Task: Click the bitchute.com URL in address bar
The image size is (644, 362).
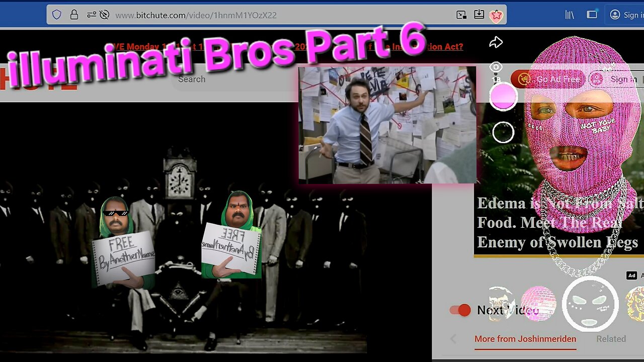Action: 196,15
